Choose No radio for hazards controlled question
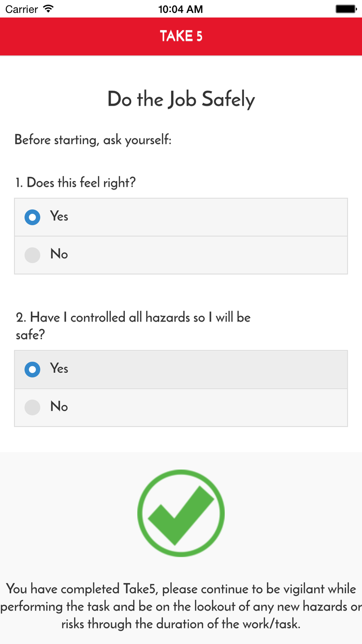The image size is (362, 644). 32,407
